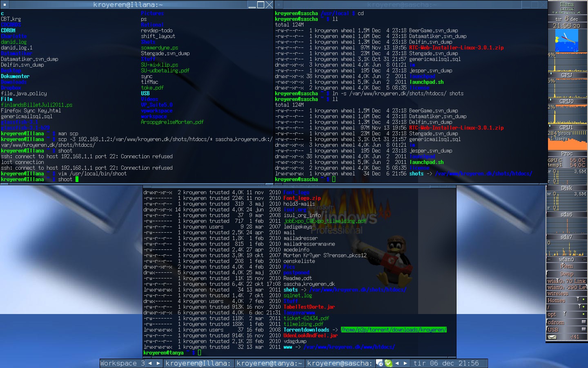Click the rubber duck clock widget
The image size is (588, 368).
pos(566,40)
